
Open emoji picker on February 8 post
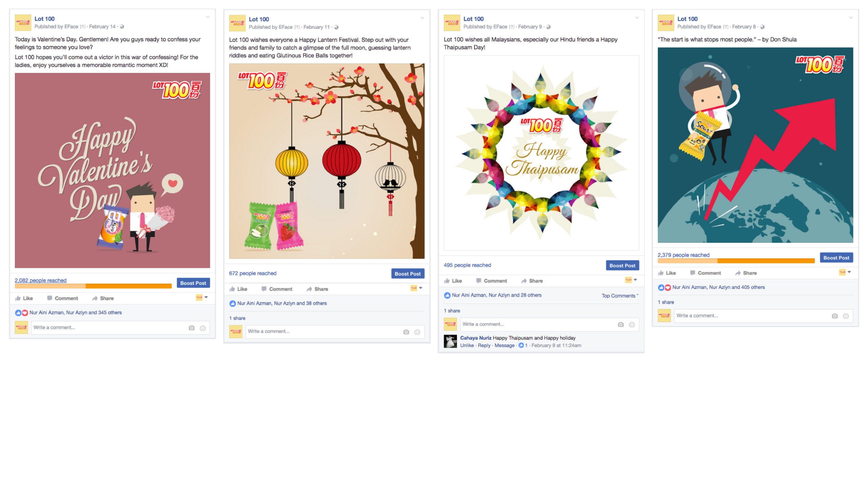[x=846, y=316]
